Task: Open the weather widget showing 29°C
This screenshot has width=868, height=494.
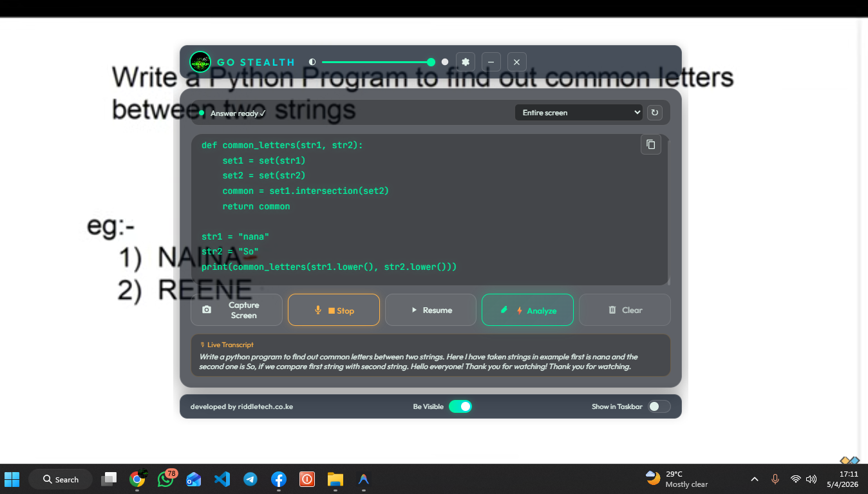Action: [x=677, y=479]
